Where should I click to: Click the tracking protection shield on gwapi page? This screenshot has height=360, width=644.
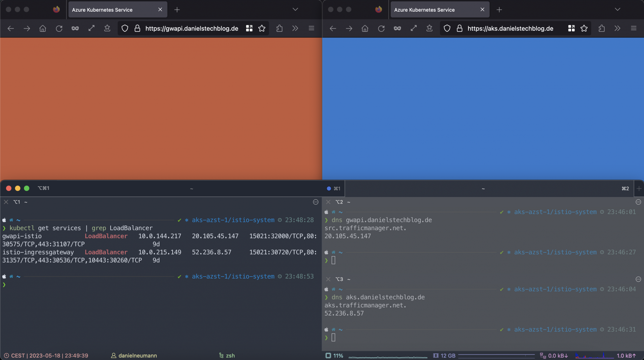(x=125, y=28)
